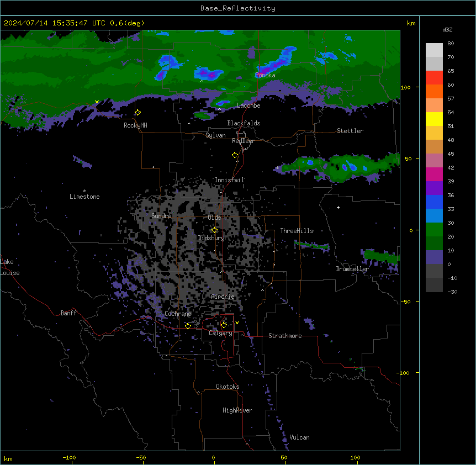Pick the purple 36-39 dBZ legend swatch
This screenshot has height=465, width=476.
pyautogui.click(x=434, y=188)
